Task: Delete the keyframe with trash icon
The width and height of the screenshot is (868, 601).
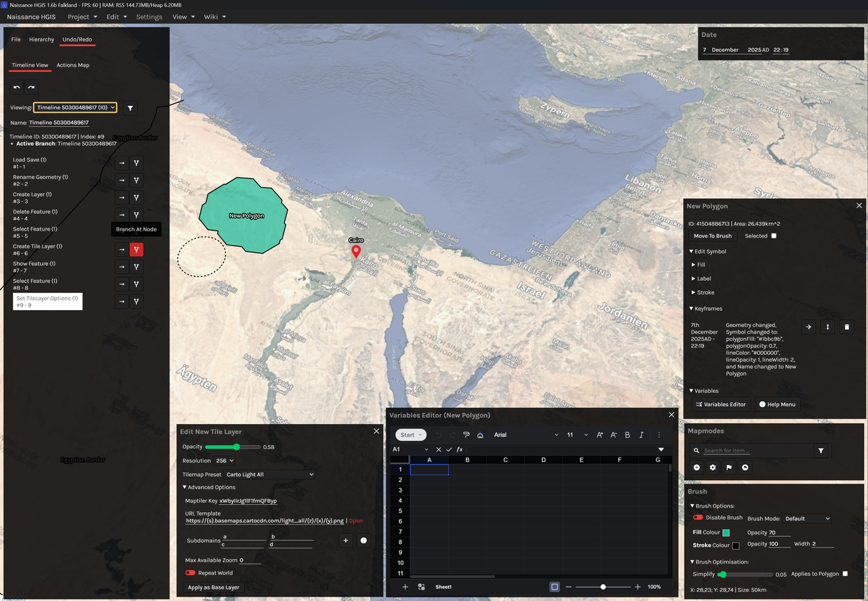Action: tap(846, 327)
